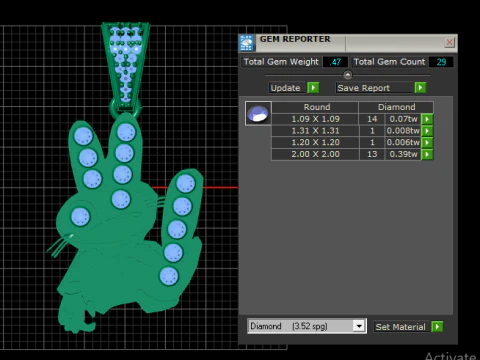Click the Set Material label
480x360 pixels.
(x=400, y=327)
